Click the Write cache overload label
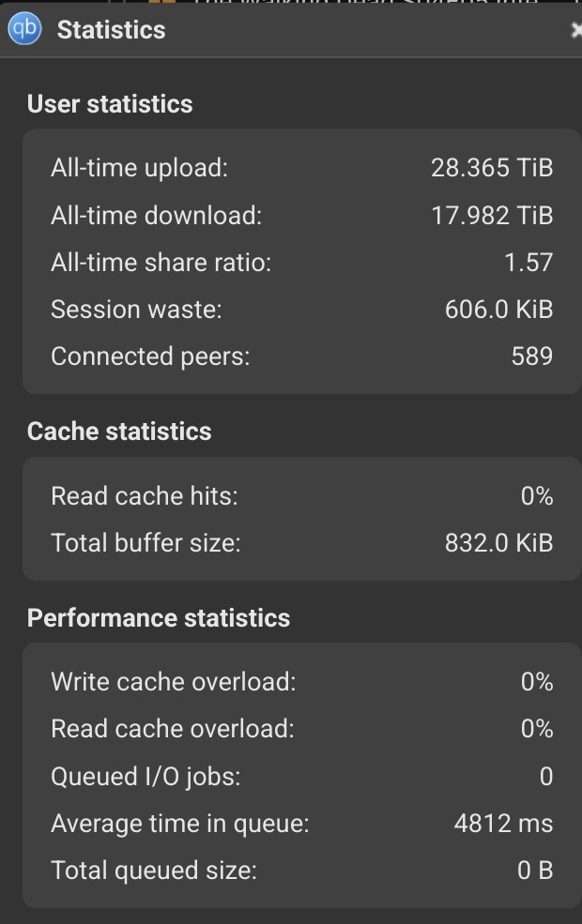Viewport: 582px width, 924px height. 174,682
